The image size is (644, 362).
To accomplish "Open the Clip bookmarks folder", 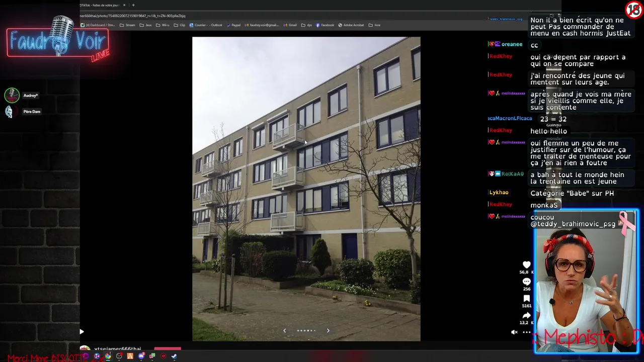I will 180,25.
